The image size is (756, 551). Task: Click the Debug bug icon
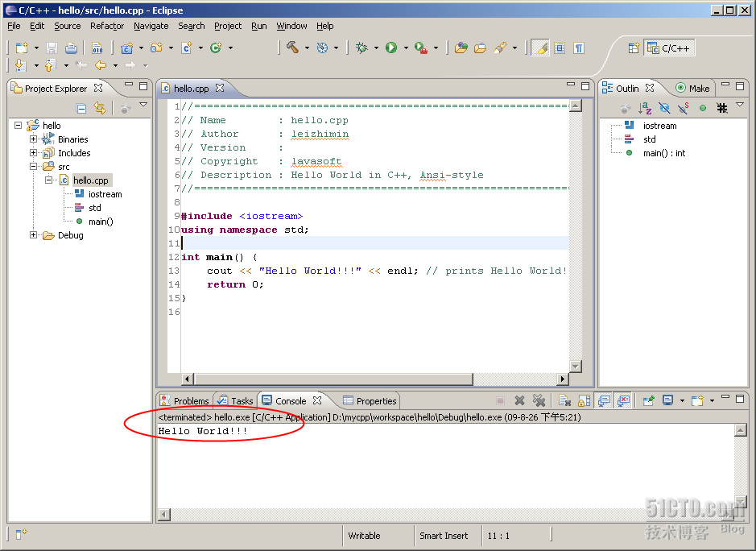(x=362, y=48)
